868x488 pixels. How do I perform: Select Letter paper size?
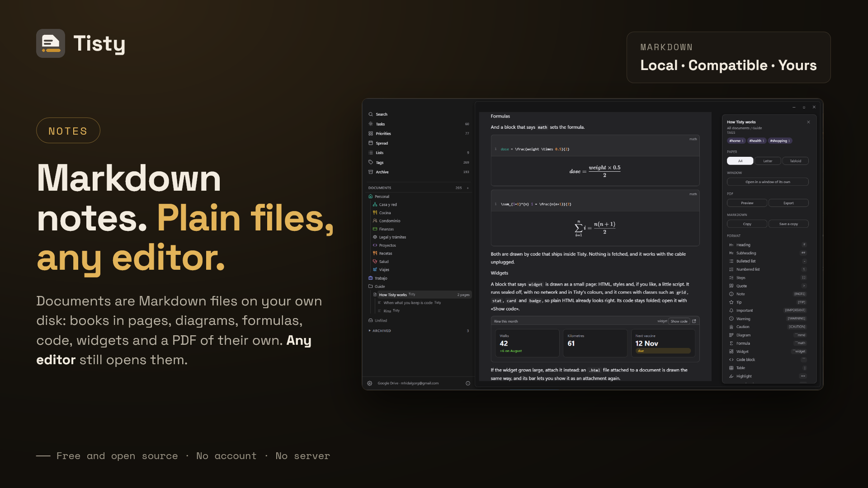(768, 161)
